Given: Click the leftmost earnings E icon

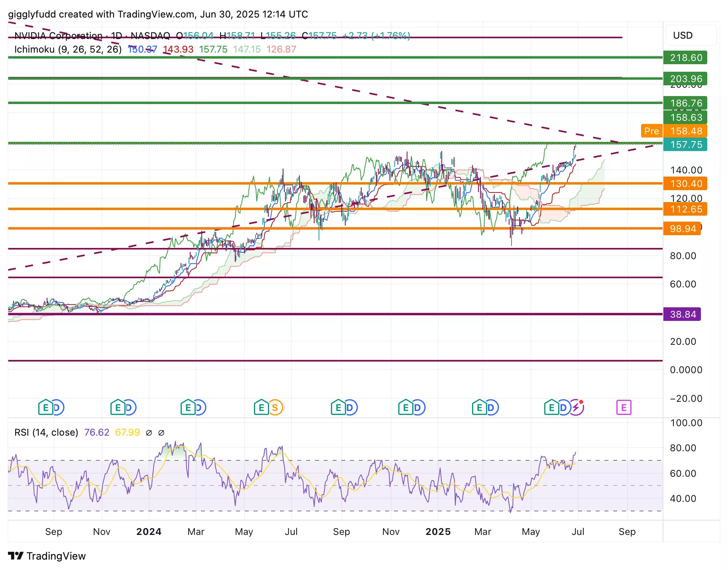Looking at the screenshot, I should [x=45, y=408].
